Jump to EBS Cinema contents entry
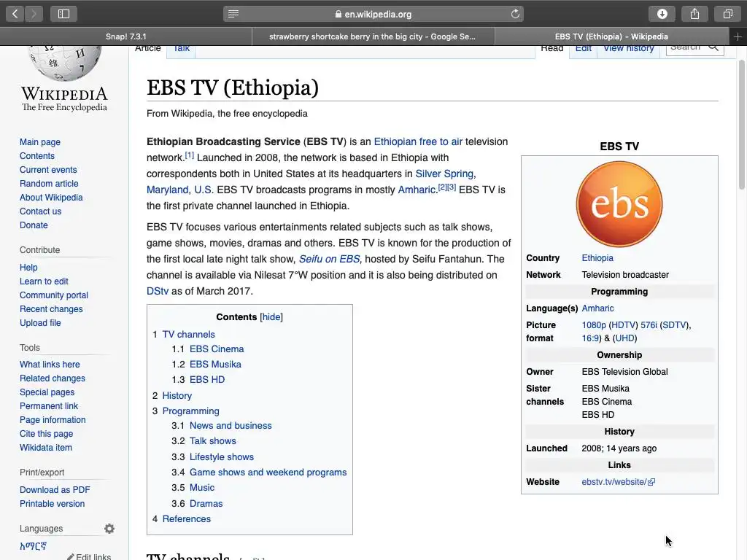The image size is (747, 560). click(x=216, y=349)
